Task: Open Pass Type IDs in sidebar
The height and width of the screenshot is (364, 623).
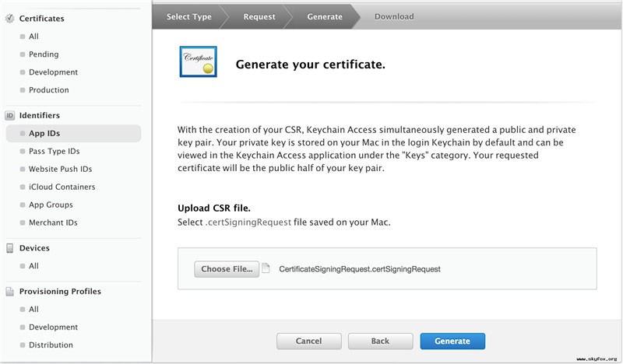Action: pyautogui.click(x=54, y=152)
